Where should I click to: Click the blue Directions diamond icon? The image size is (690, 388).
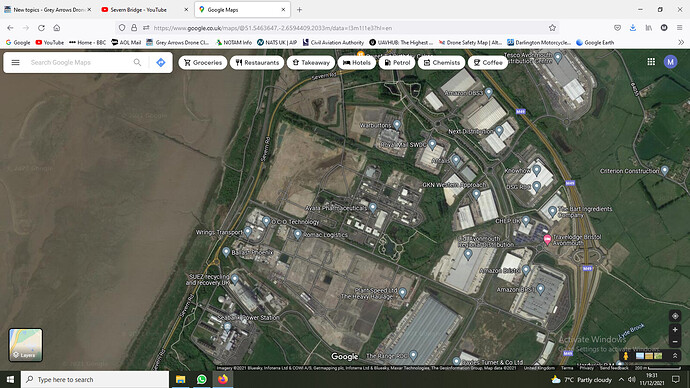coord(161,62)
